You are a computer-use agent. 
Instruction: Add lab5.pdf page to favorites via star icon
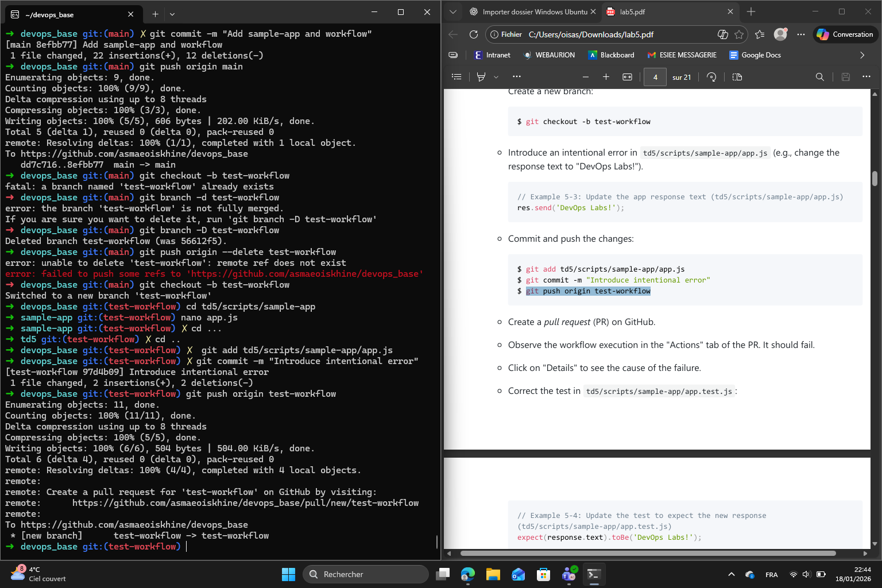[x=739, y=34]
